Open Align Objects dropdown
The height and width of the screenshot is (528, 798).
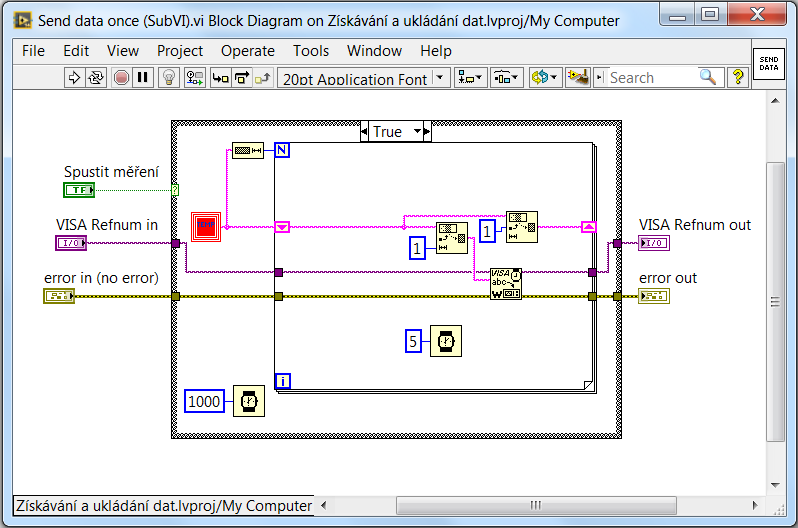[x=471, y=78]
